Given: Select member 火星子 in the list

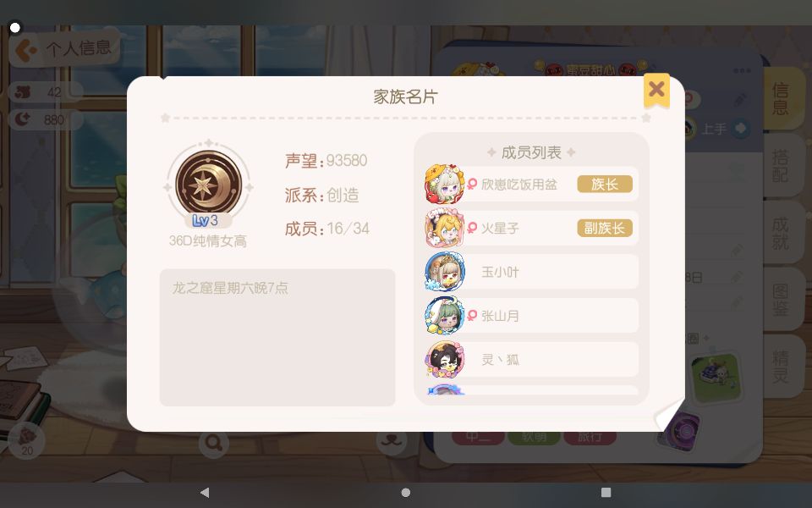Looking at the screenshot, I should (x=531, y=228).
